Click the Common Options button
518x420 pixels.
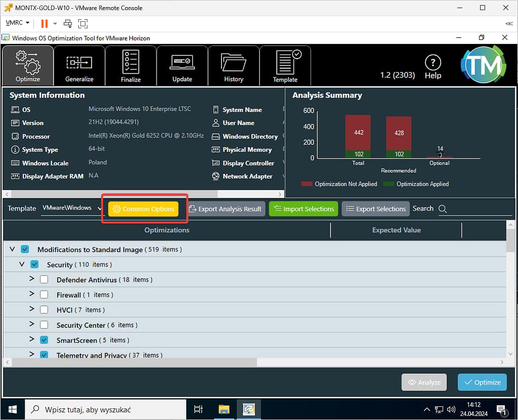144,209
